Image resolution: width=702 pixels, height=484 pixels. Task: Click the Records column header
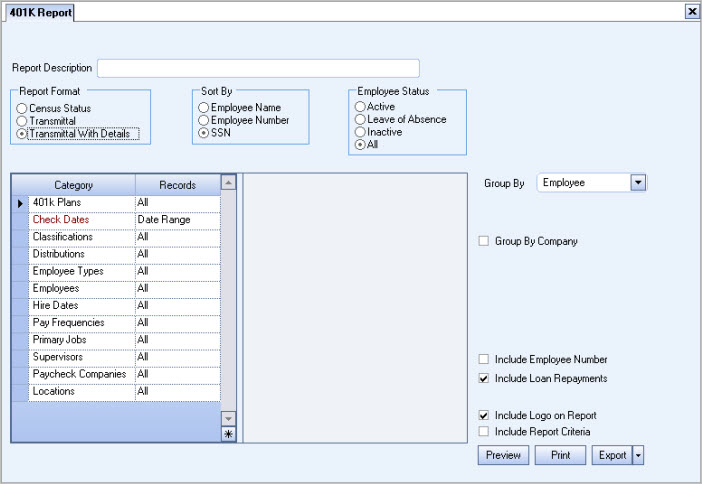(x=177, y=185)
